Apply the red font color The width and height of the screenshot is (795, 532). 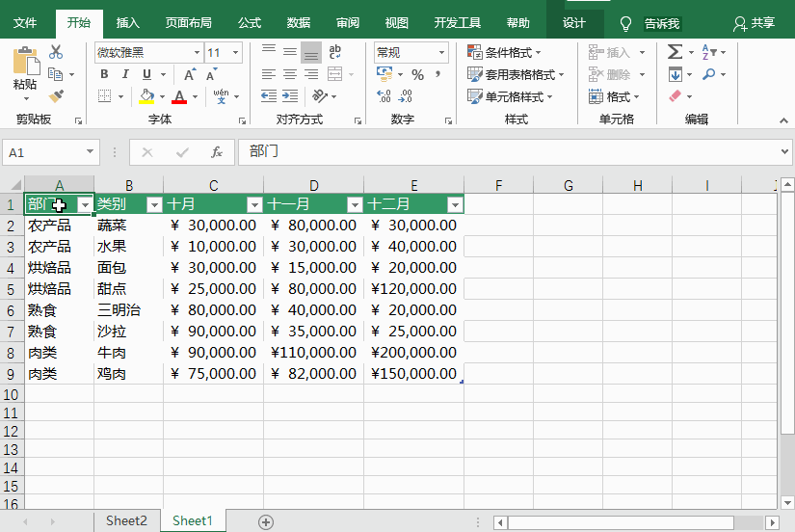pos(179,95)
